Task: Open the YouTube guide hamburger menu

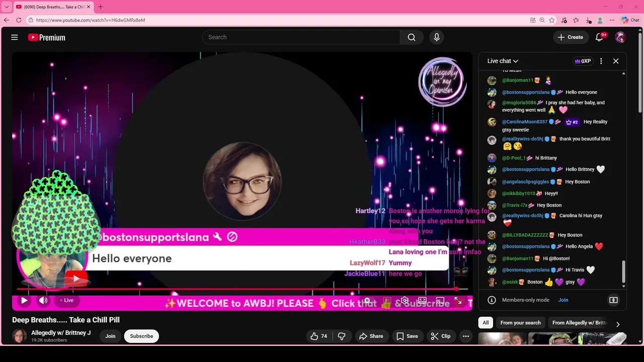Action: point(15,37)
